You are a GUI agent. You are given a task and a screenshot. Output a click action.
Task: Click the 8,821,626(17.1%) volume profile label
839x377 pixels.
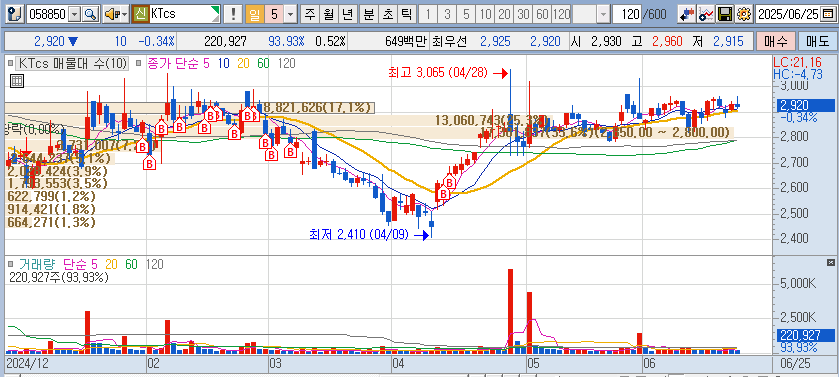click(316, 107)
